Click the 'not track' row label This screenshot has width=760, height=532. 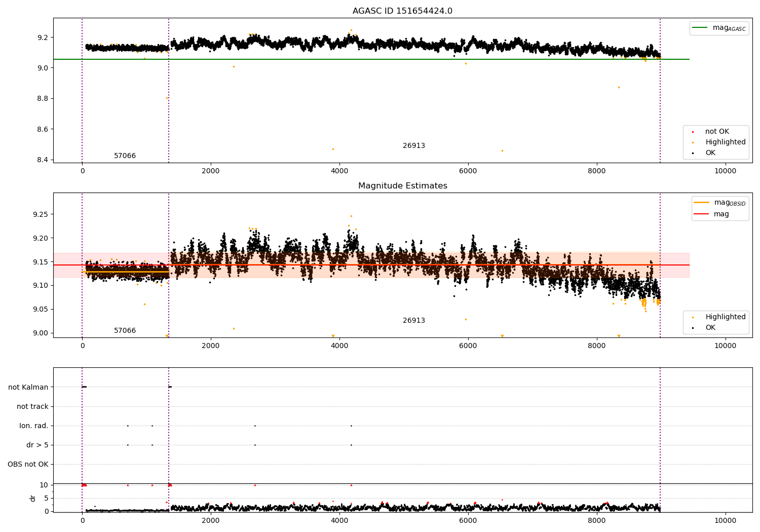[x=32, y=406]
